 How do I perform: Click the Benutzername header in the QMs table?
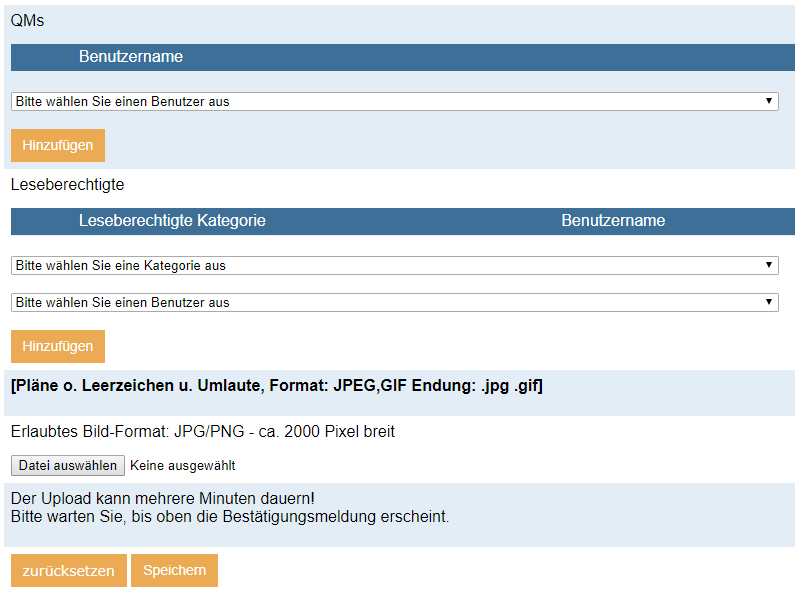131,57
